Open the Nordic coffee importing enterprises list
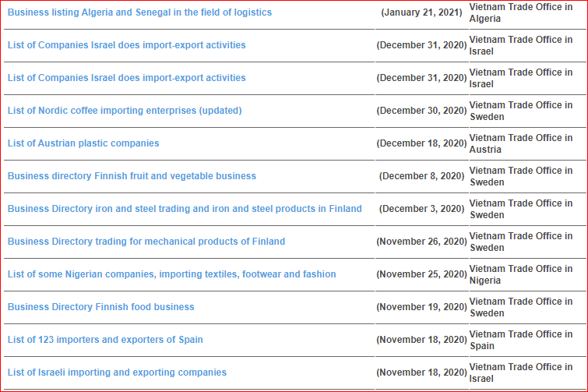 point(125,111)
